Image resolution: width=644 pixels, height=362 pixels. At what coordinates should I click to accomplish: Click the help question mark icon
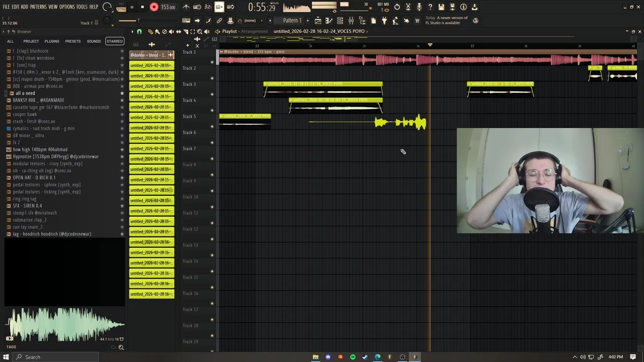[x=430, y=7]
